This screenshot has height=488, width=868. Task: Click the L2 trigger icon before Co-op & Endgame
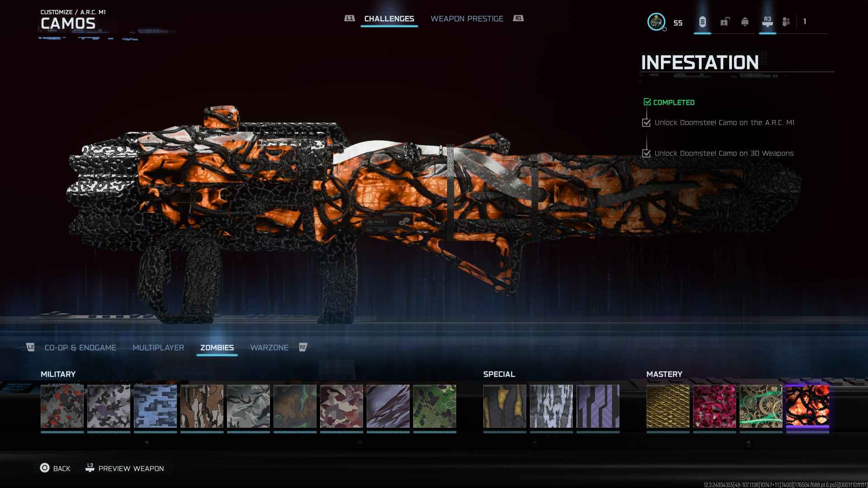[31, 347]
